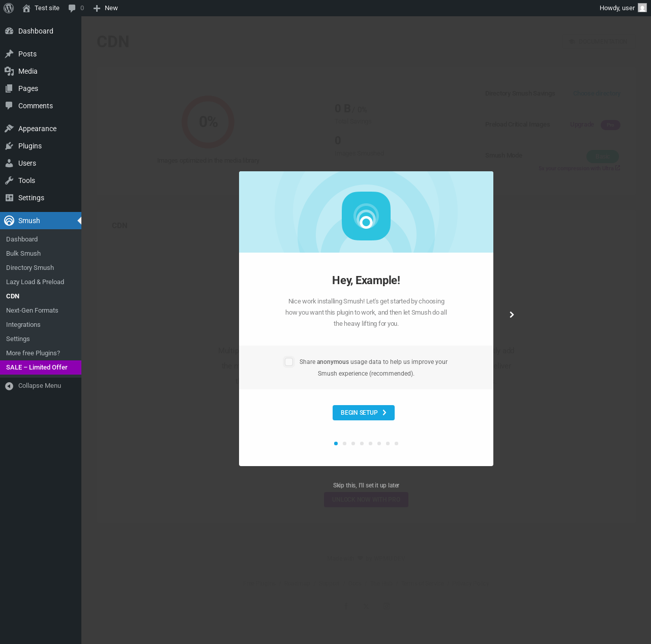Click the SALE – Limited Offer item
This screenshot has width=651, height=644.
click(x=41, y=367)
